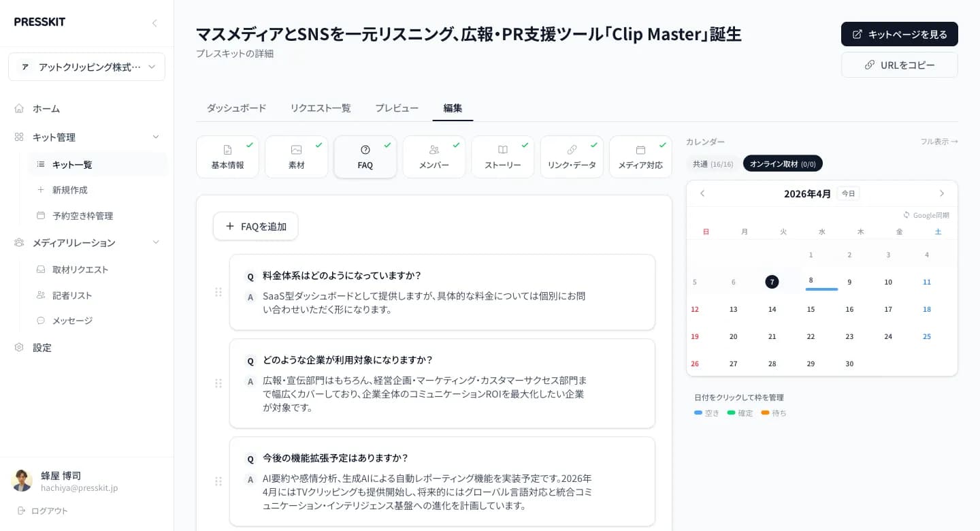Image resolution: width=980 pixels, height=531 pixels.
Task: Click the キット管理 grid icon
Action: [x=19, y=137]
